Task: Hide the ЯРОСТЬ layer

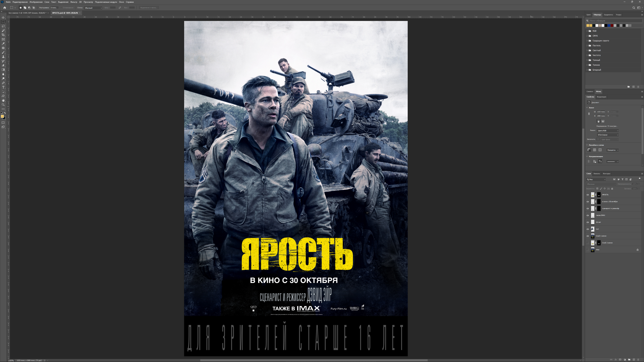Action: [588, 195]
